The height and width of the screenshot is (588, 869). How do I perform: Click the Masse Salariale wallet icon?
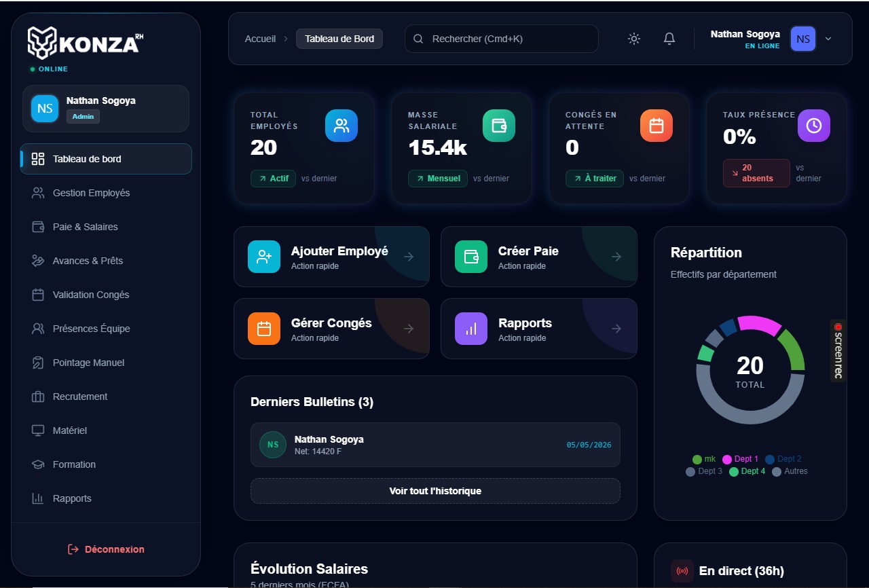click(x=499, y=126)
